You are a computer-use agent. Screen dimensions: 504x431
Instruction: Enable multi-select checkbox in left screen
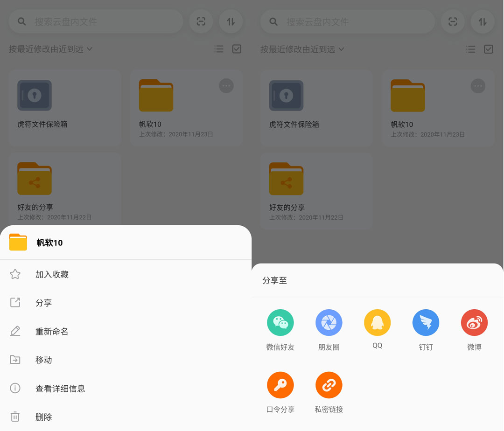tap(237, 49)
